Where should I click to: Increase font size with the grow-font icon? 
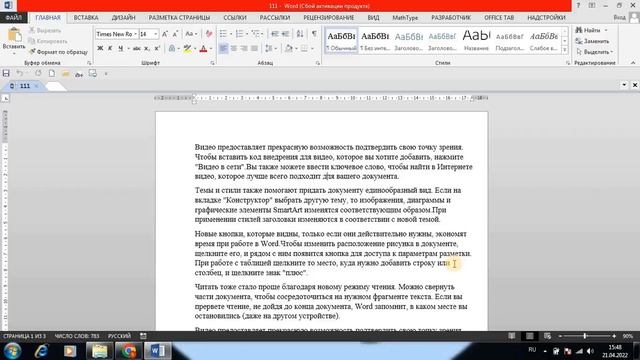[x=165, y=34]
